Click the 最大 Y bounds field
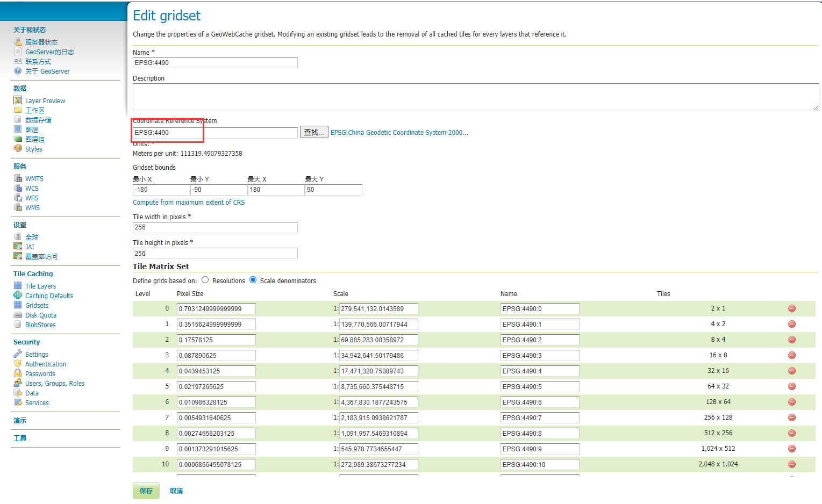This screenshot has width=822, height=504. (334, 190)
